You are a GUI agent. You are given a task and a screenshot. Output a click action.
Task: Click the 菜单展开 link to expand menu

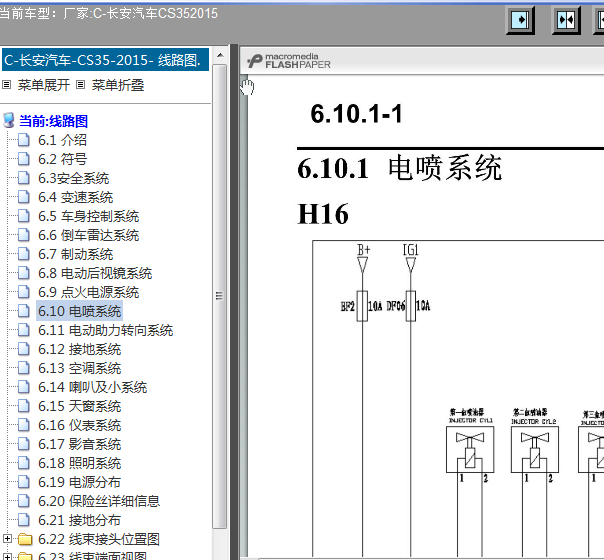point(44,85)
